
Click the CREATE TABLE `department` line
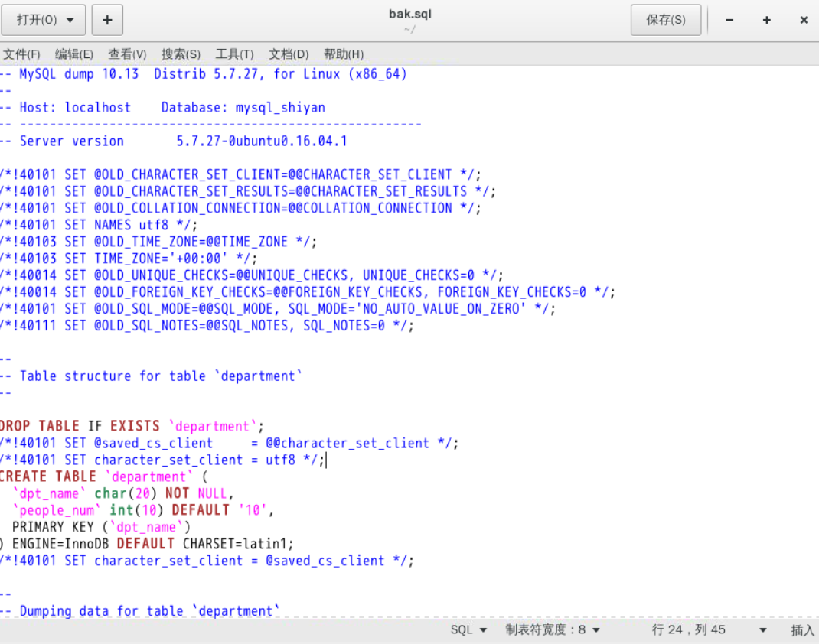104,476
